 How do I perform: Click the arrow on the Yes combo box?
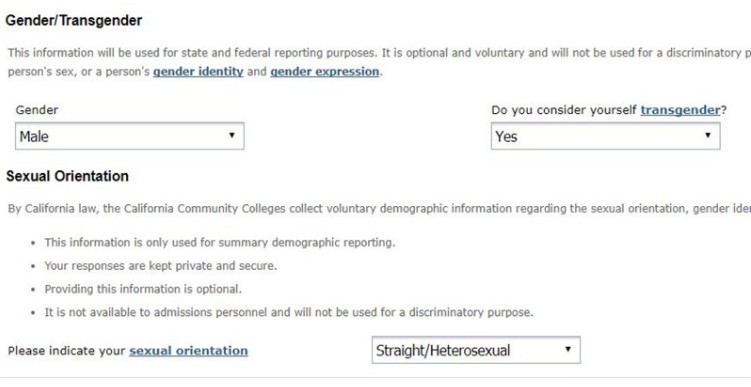[707, 135]
